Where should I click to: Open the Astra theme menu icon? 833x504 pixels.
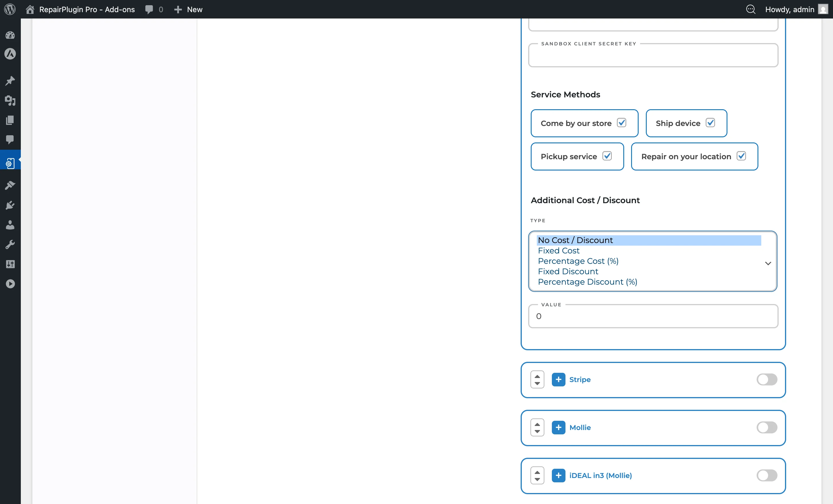tap(10, 54)
